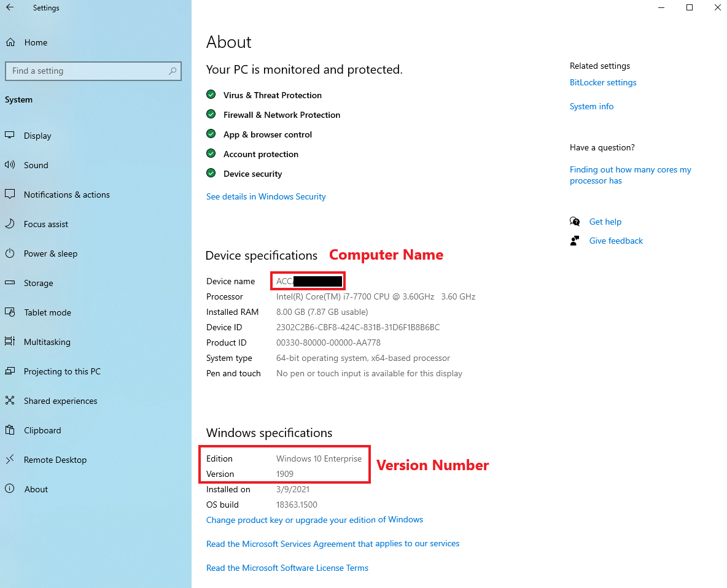Maximize the Settings window
The image size is (727, 588).
690,7
